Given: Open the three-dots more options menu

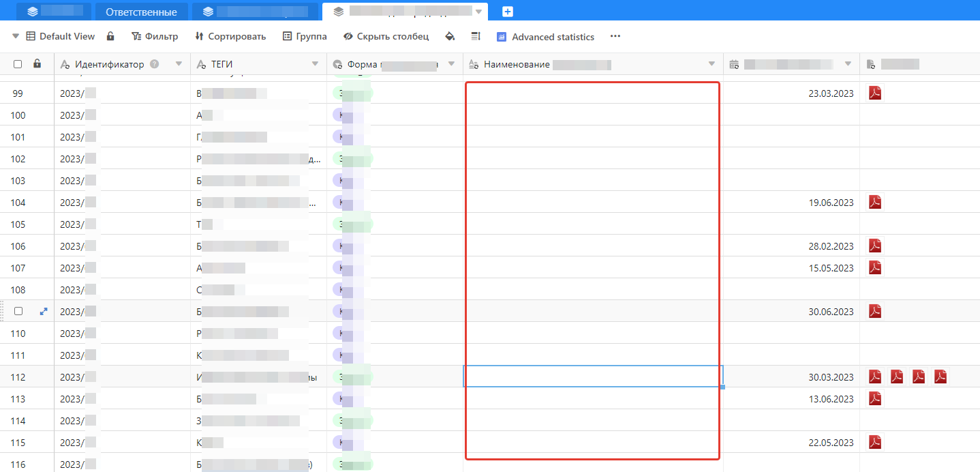Looking at the screenshot, I should click(x=615, y=36).
